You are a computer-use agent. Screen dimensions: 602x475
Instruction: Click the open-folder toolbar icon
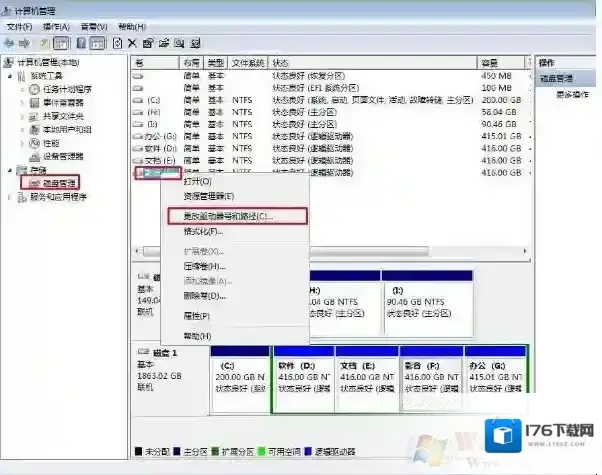coord(164,43)
